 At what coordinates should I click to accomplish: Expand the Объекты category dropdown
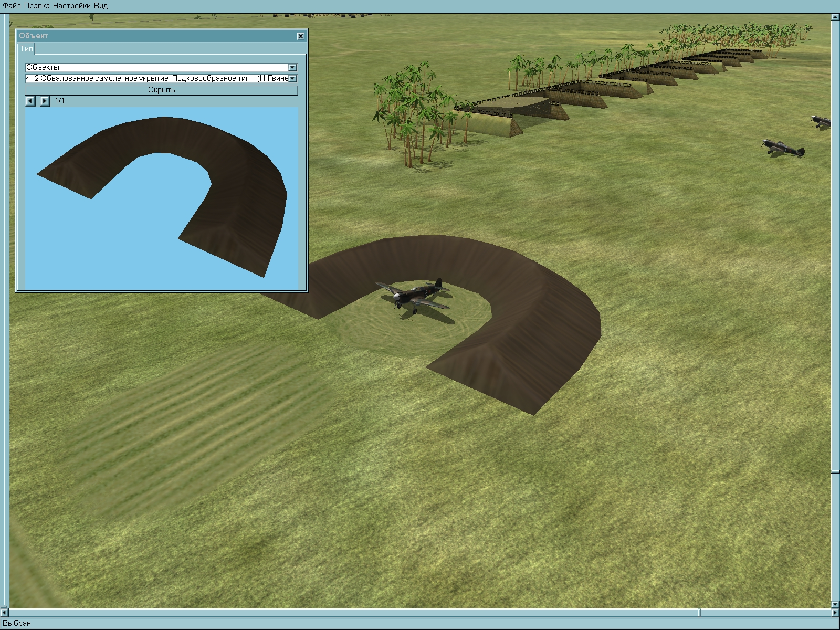(292, 67)
